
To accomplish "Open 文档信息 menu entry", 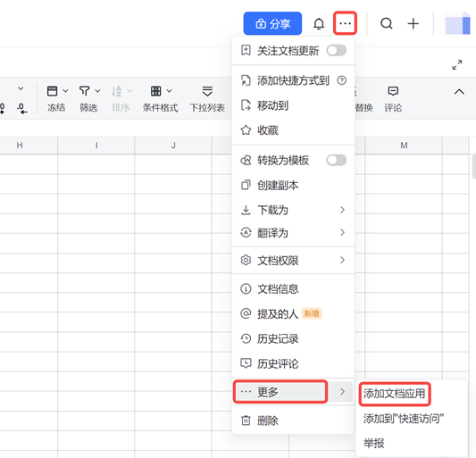I will pyautogui.click(x=293, y=288).
